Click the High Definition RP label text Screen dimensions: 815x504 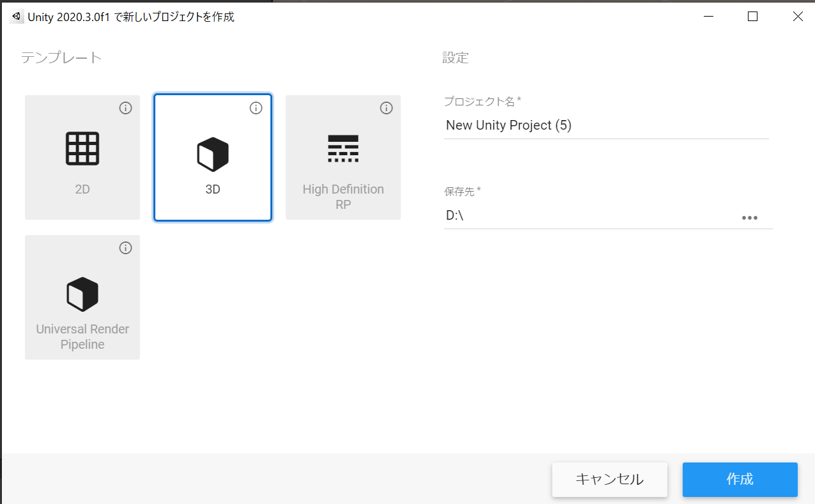coord(343,197)
